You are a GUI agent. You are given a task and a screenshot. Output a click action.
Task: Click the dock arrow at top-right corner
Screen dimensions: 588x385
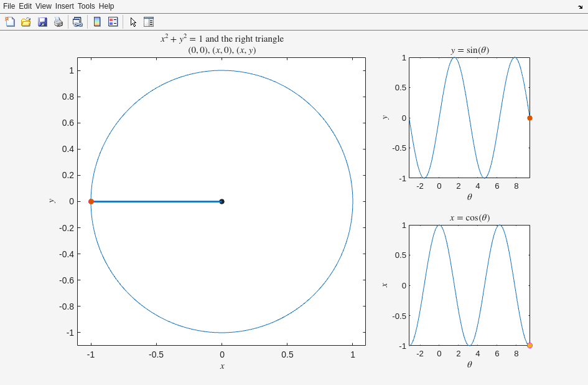[x=580, y=6]
